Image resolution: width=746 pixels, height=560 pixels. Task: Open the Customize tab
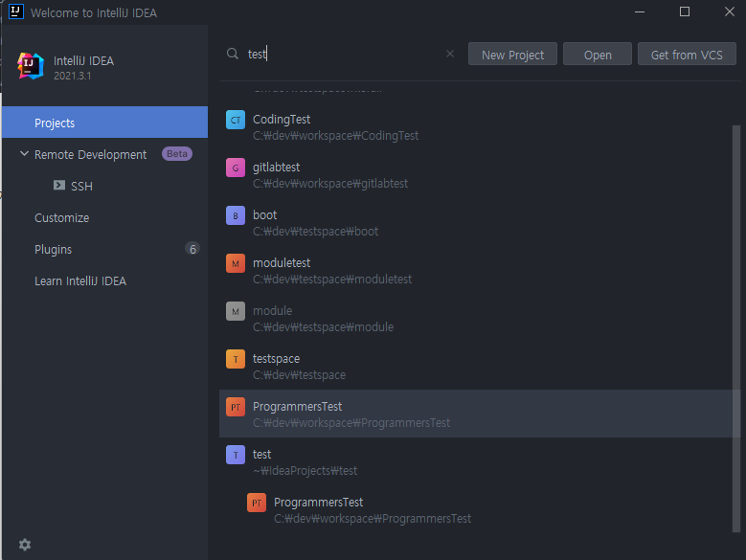point(62,217)
